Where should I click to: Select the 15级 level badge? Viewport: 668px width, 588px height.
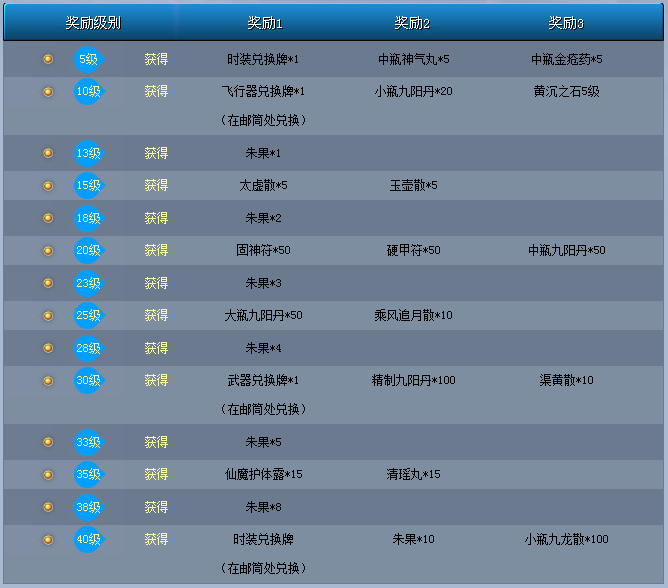click(x=88, y=185)
